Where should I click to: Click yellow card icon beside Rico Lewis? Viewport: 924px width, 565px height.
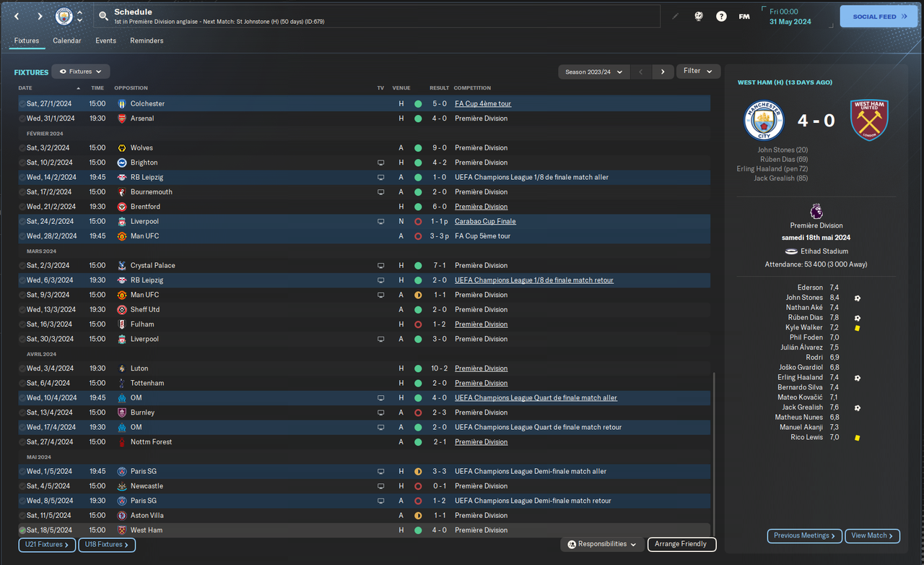[857, 437]
